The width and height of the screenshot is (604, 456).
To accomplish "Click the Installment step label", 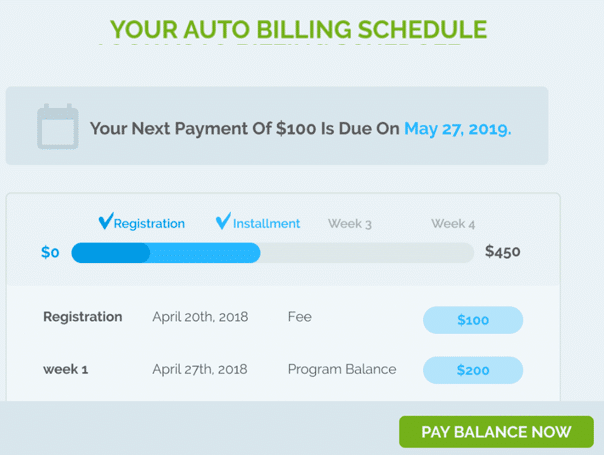I will pos(266,224).
